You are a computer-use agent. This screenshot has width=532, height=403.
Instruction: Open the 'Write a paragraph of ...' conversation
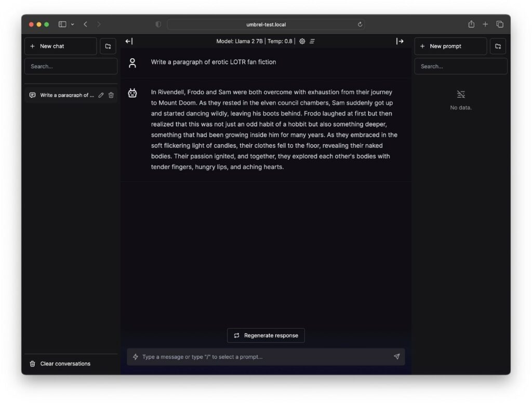click(x=67, y=95)
